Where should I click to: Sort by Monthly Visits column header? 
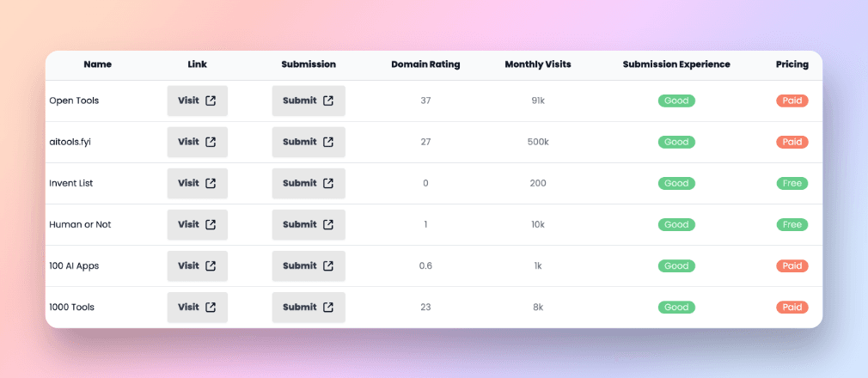(538, 64)
